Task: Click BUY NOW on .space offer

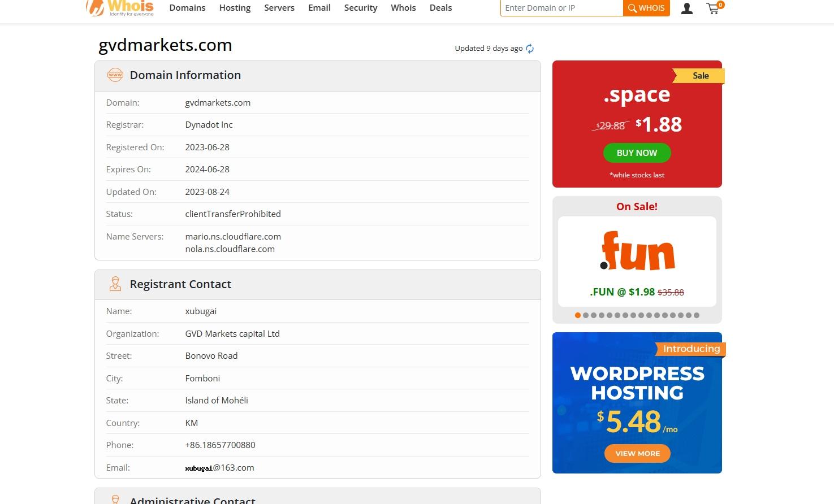Action: pyautogui.click(x=637, y=153)
